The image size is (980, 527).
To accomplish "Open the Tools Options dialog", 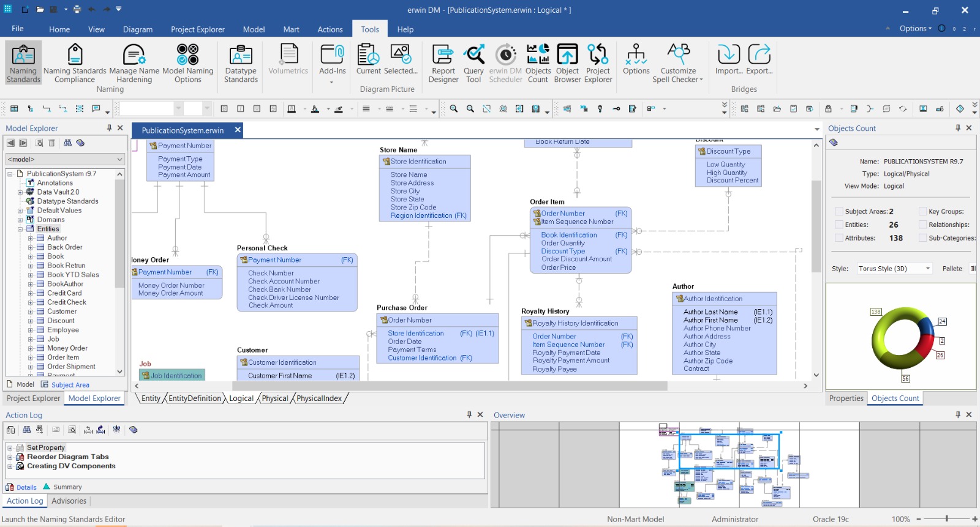I will click(x=636, y=59).
